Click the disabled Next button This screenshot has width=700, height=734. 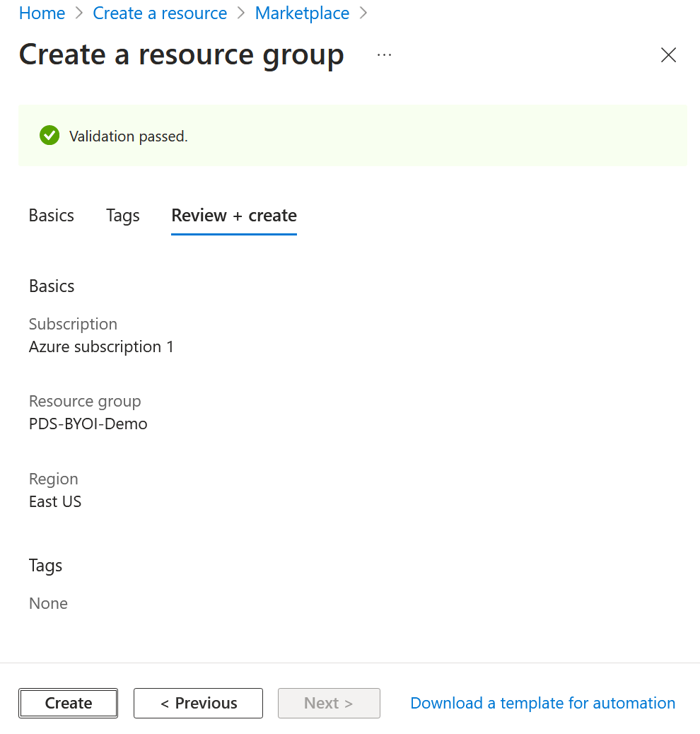pos(329,703)
